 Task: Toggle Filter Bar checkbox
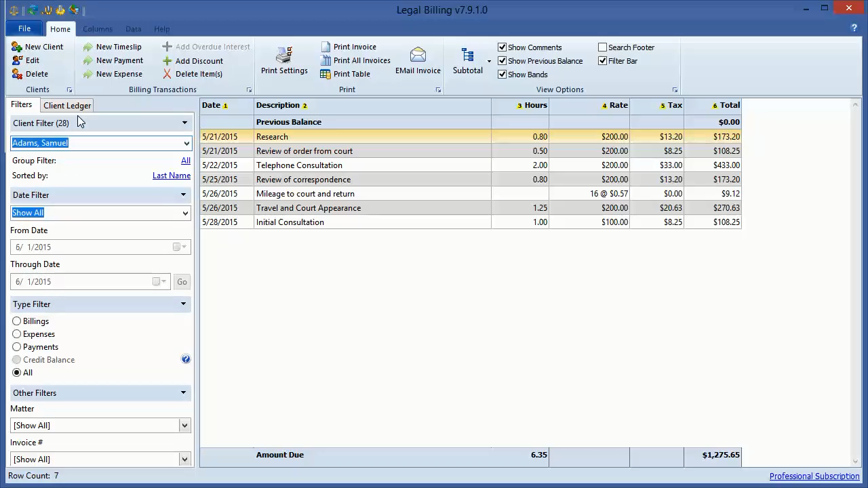pyautogui.click(x=602, y=60)
